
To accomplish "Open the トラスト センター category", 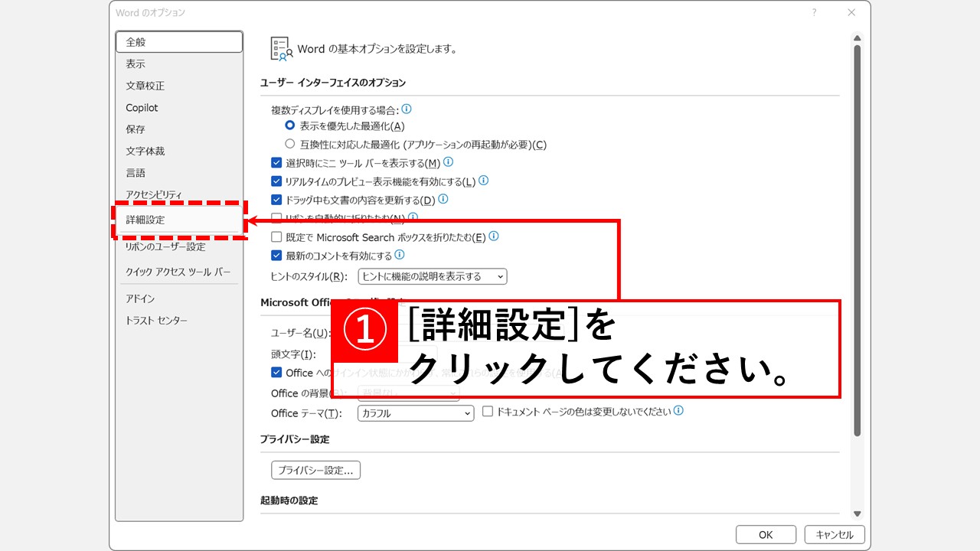I will [179, 320].
